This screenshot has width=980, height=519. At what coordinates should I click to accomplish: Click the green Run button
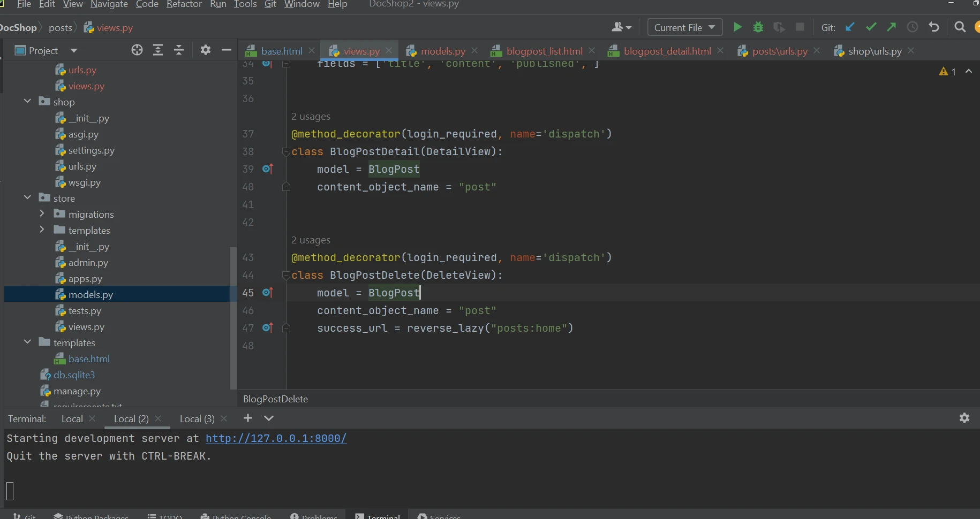point(737,27)
